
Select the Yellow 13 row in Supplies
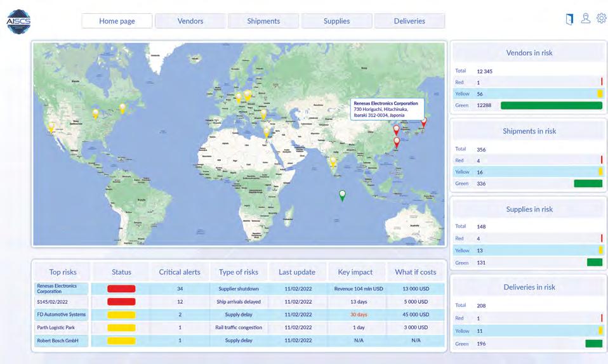point(529,250)
